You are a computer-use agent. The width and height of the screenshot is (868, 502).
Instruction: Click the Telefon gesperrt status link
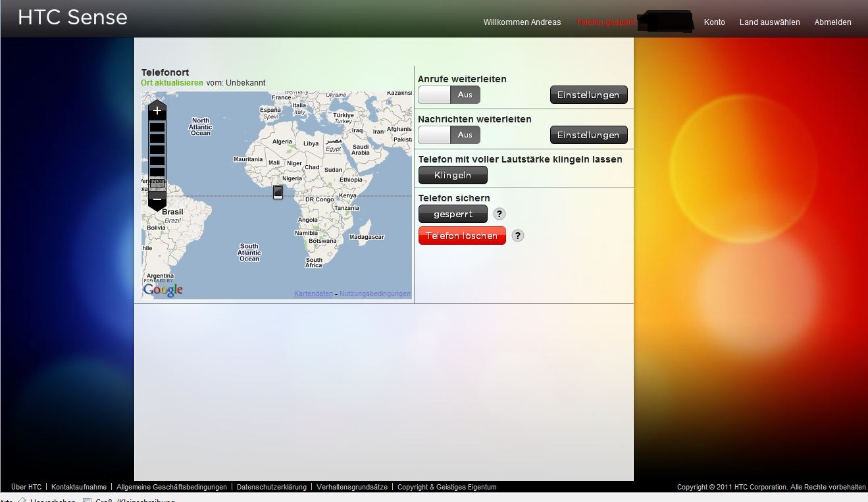click(x=607, y=22)
